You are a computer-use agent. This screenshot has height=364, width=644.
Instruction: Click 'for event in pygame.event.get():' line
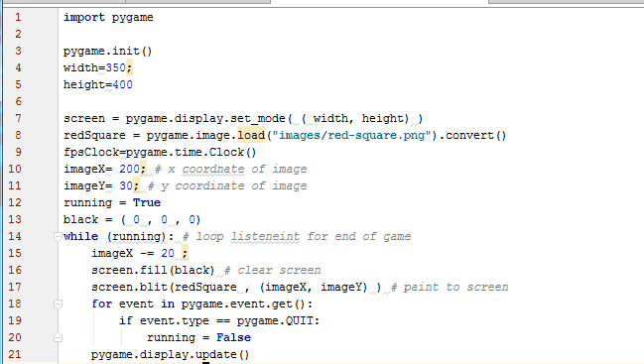pos(201,303)
